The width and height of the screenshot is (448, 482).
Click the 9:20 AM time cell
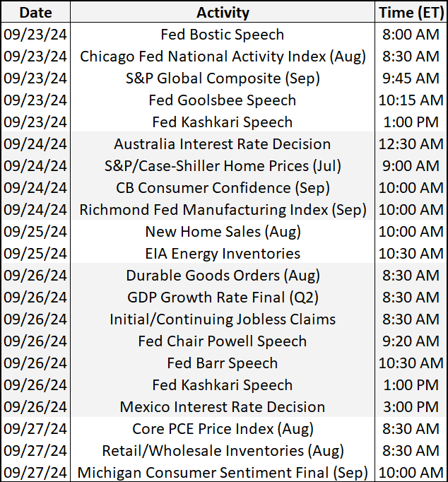[x=411, y=341]
